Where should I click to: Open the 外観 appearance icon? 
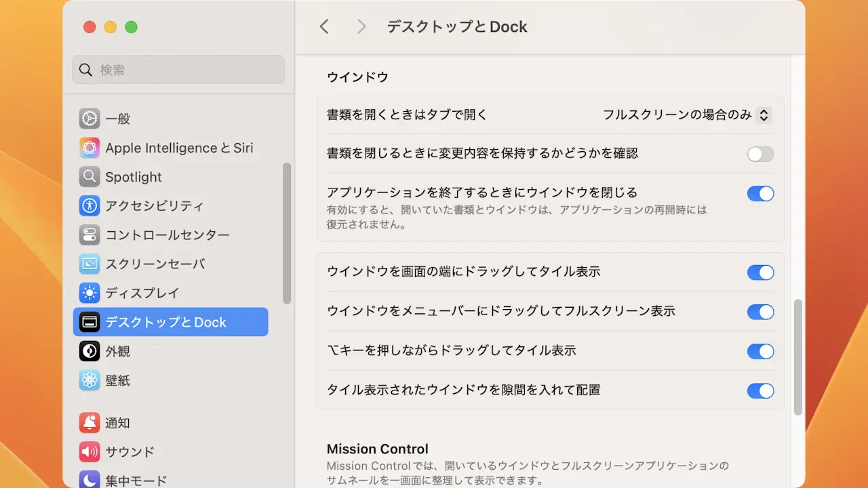pyautogui.click(x=90, y=351)
